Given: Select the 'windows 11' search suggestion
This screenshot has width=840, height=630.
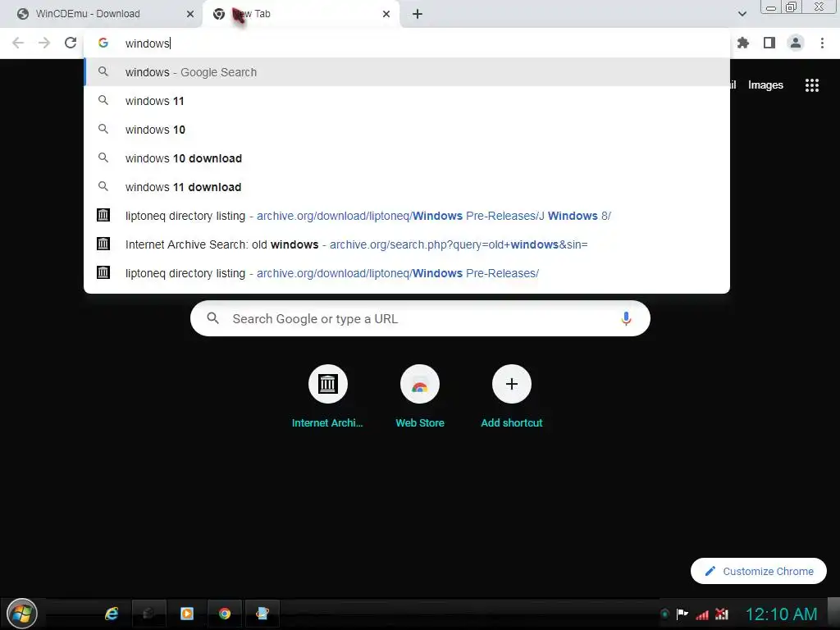Looking at the screenshot, I should (407, 101).
